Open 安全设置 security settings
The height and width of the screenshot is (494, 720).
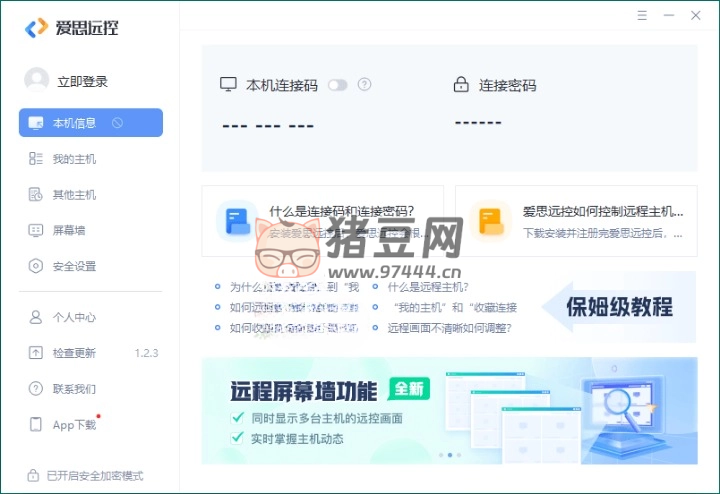[74, 266]
